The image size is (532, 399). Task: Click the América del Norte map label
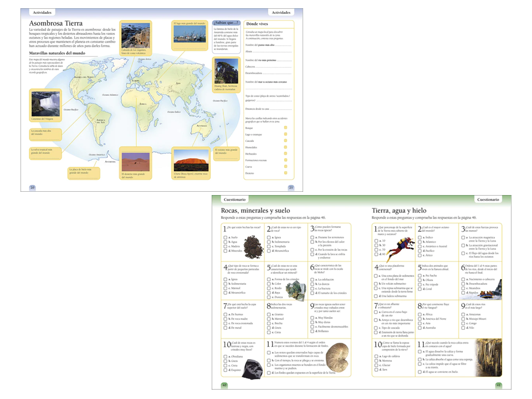[x=84, y=78]
